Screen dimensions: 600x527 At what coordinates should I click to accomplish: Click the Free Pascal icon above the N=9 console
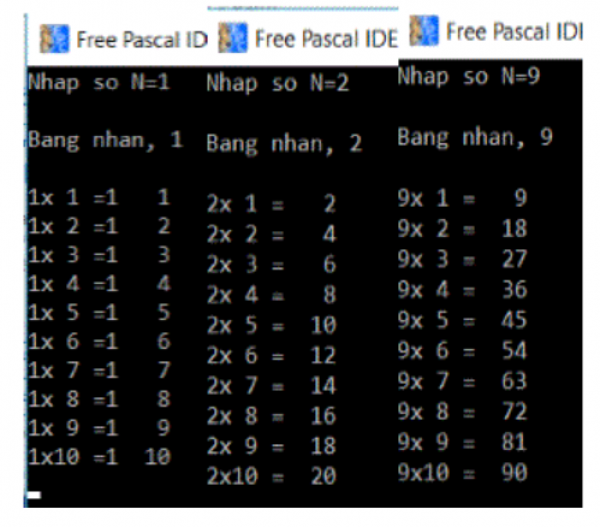click(x=424, y=31)
